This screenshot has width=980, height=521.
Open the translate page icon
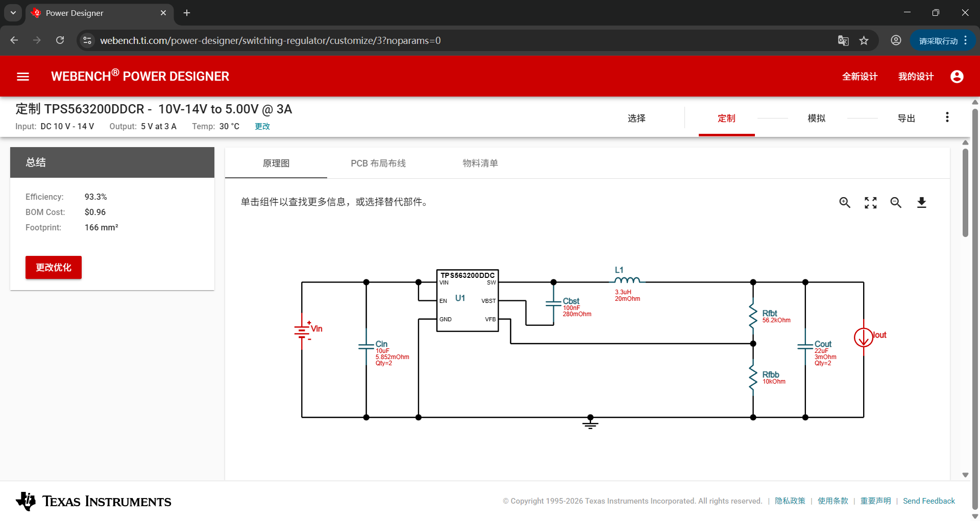tap(843, 40)
